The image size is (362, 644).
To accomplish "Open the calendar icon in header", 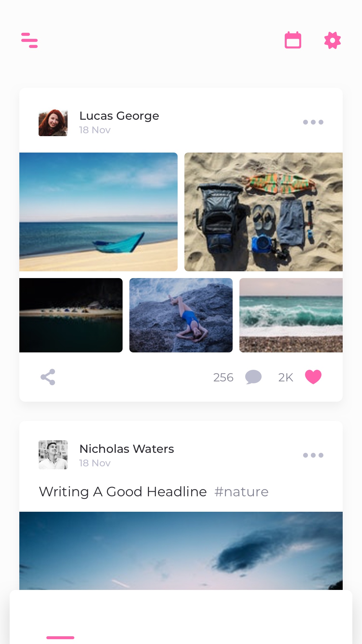I will [x=293, y=40].
